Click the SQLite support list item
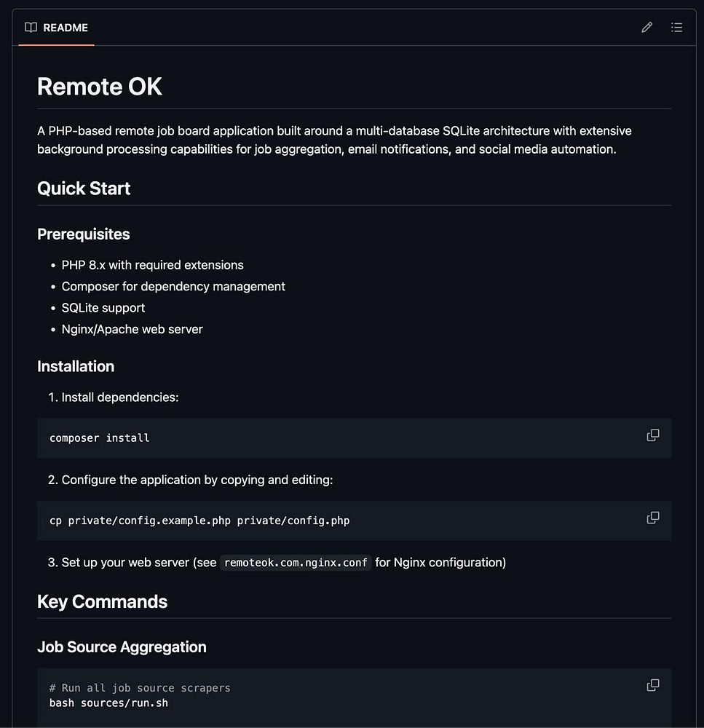This screenshot has width=704, height=728. (103, 308)
